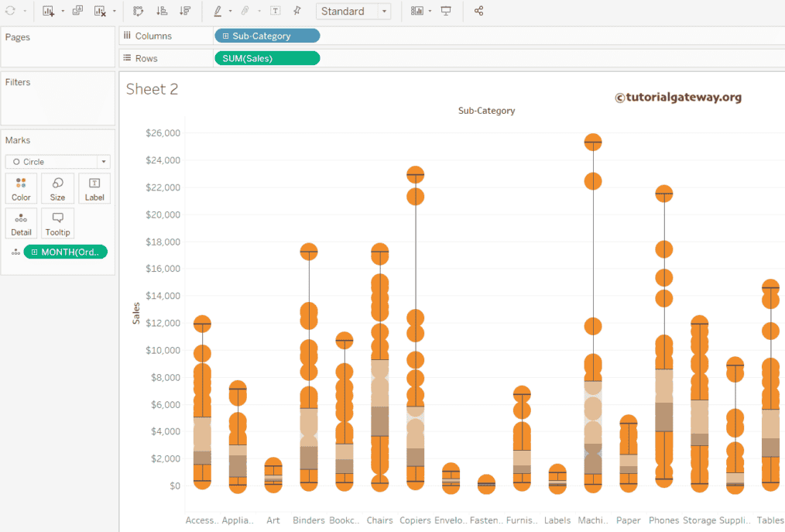This screenshot has width=785, height=532.
Task: Click the Tooltip button on Marks card
Action: point(58,223)
